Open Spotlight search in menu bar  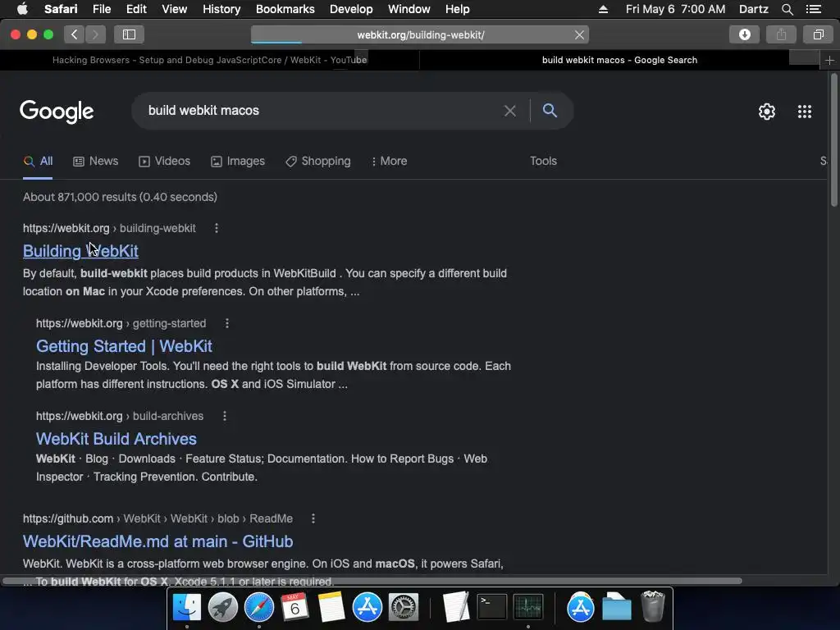(x=787, y=9)
